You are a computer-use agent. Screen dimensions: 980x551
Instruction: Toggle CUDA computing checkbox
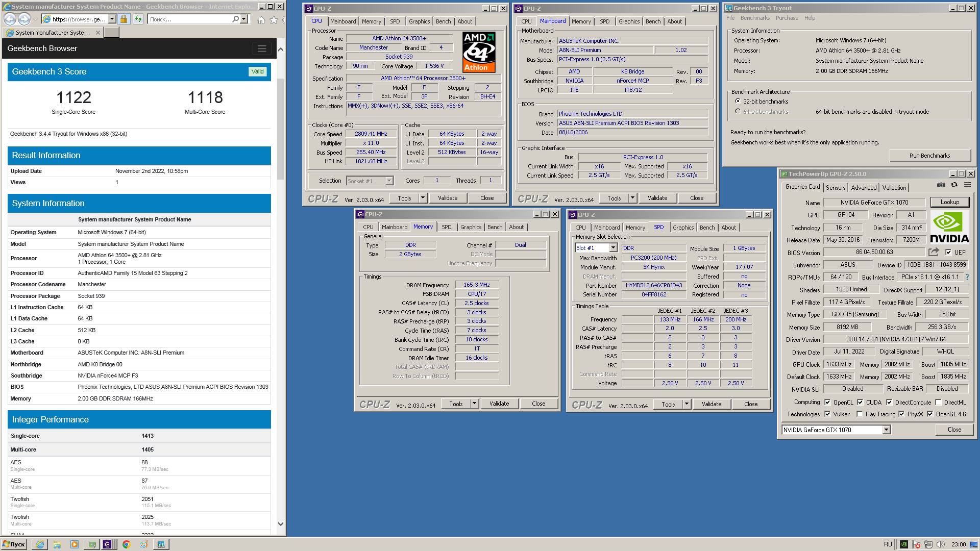(860, 402)
